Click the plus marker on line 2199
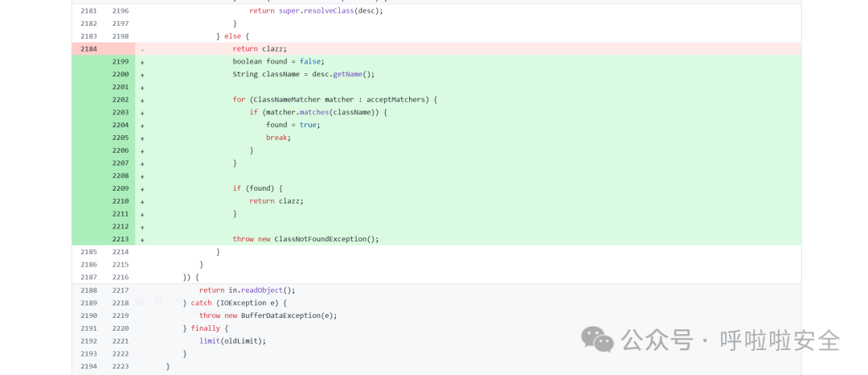 coord(142,62)
